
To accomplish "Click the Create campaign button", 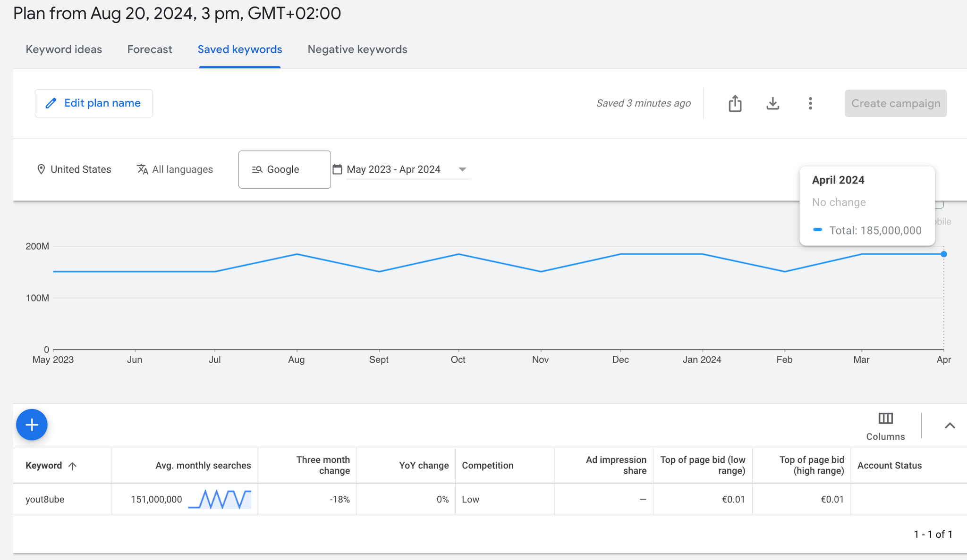I will tap(896, 103).
